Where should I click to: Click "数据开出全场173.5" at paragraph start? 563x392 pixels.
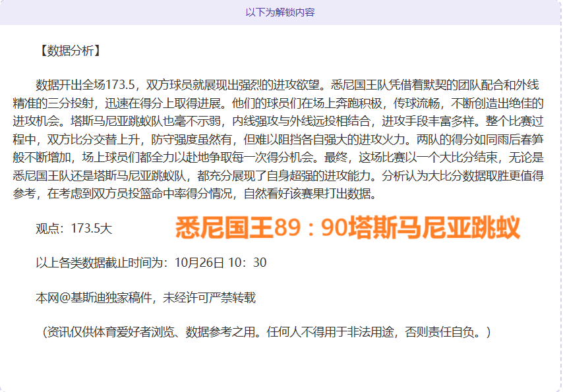point(86,85)
